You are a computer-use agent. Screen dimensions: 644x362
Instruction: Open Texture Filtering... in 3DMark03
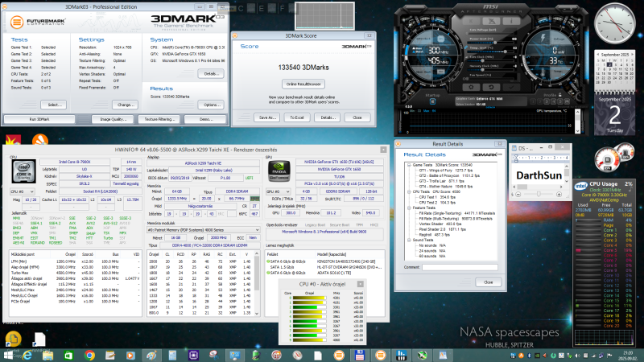[x=159, y=119]
